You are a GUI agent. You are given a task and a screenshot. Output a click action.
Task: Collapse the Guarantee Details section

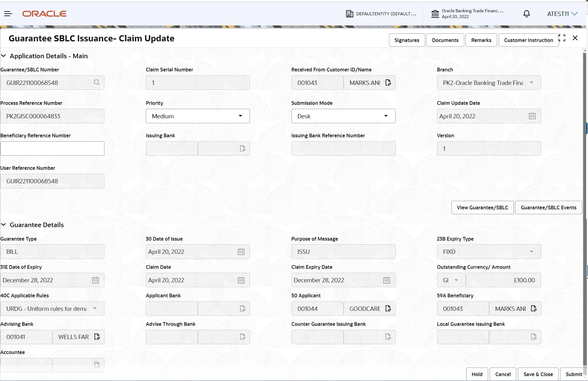pos(4,225)
